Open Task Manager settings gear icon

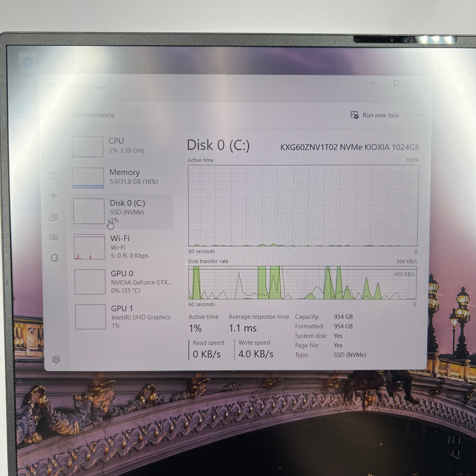point(56,359)
